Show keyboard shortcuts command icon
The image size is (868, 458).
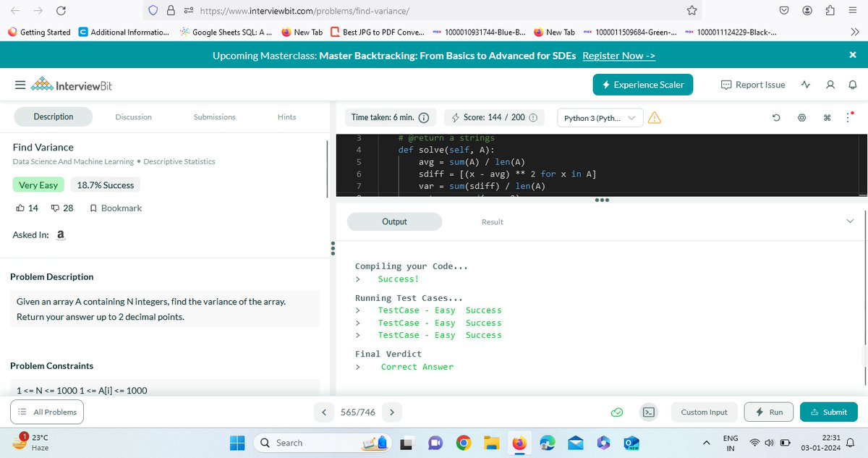click(827, 117)
